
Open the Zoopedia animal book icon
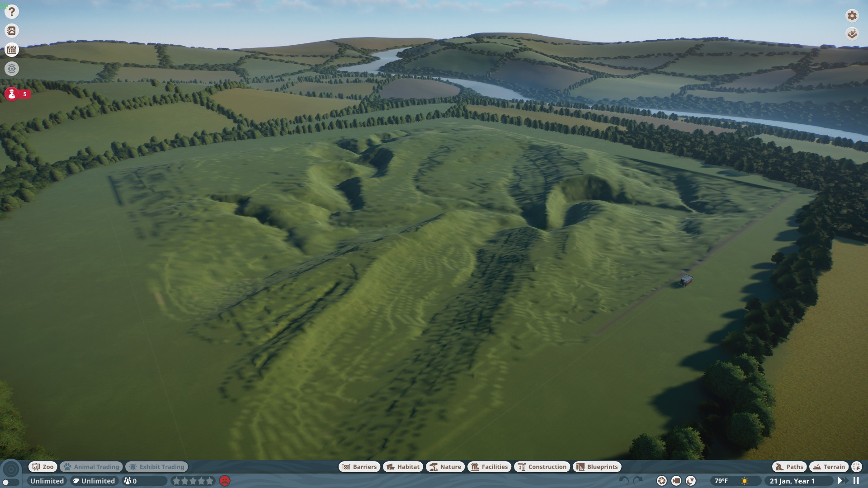[12, 31]
